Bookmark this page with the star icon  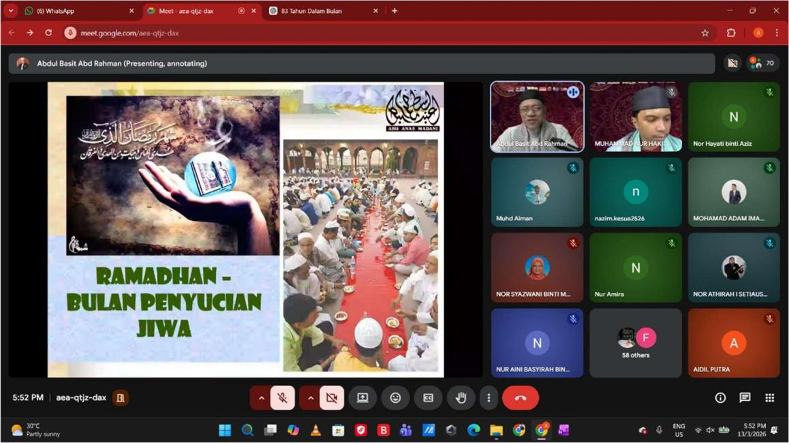(705, 32)
